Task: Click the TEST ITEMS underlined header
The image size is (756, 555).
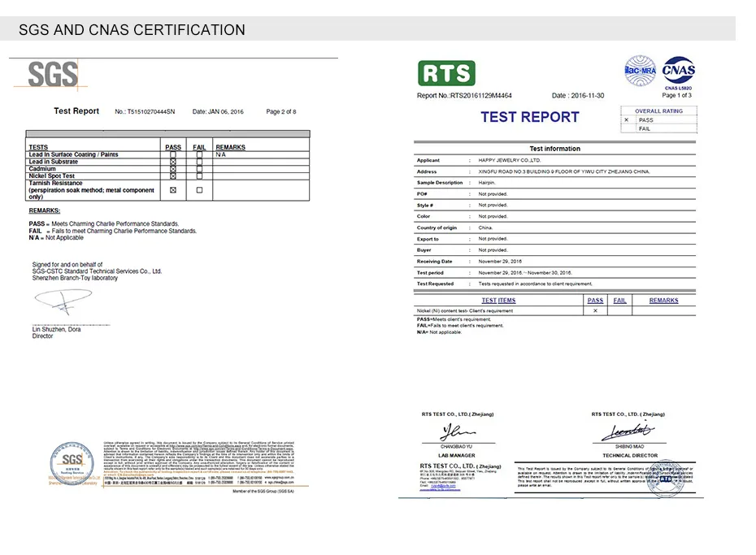Action: tap(498, 300)
